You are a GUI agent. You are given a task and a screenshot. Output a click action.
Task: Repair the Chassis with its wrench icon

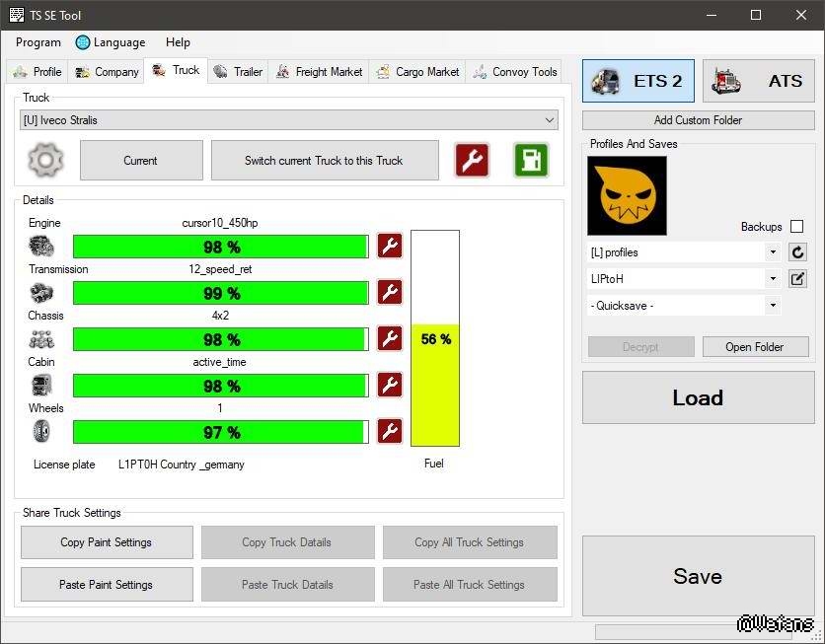click(x=390, y=338)
